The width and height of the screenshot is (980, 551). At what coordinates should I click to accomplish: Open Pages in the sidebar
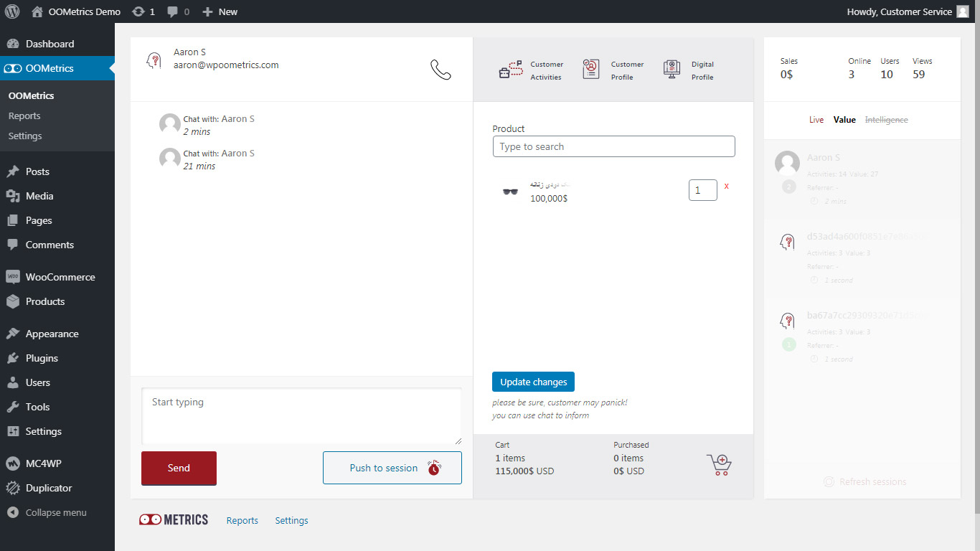coord(57,220)
